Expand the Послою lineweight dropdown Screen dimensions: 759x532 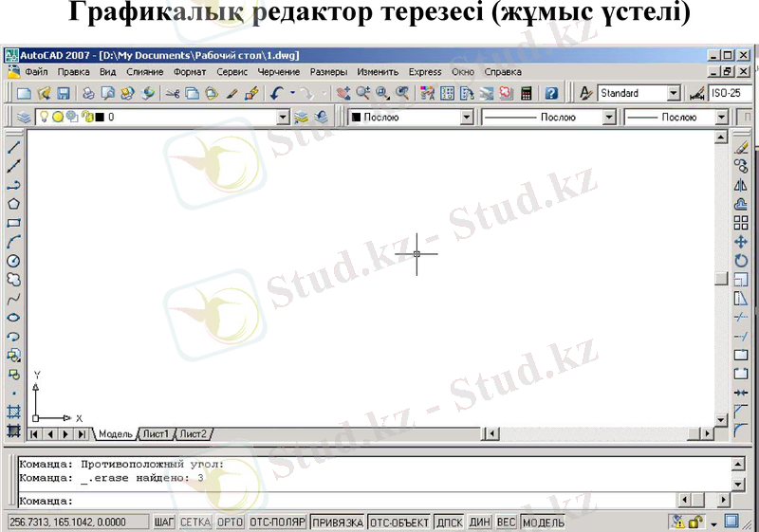click(722, 117)
